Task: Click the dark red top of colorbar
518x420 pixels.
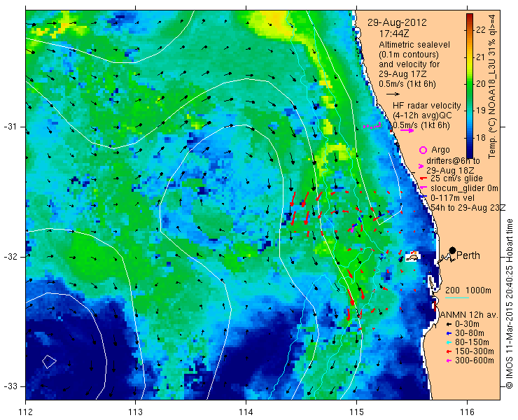Action: [x=470, y=15]
